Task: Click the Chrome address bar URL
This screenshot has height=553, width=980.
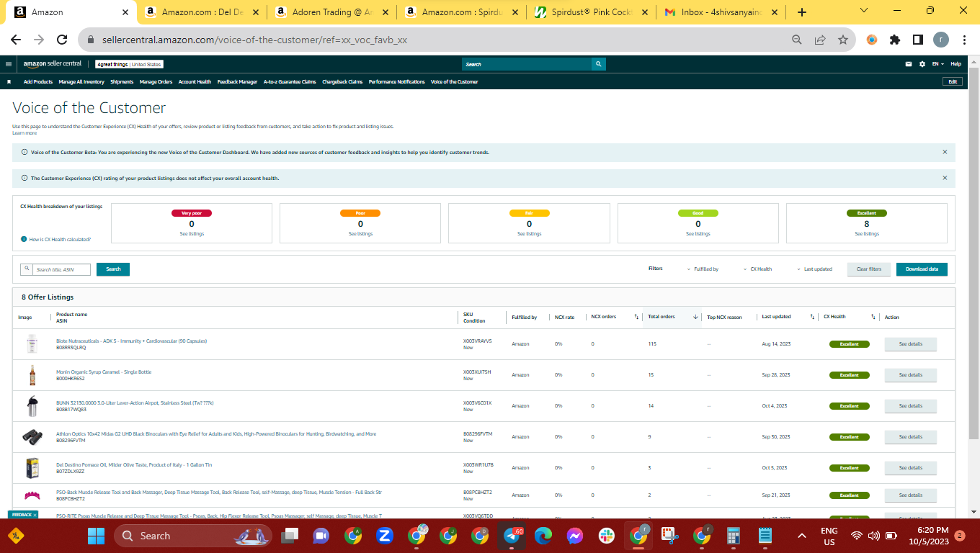Action: (x=253, y=40)
